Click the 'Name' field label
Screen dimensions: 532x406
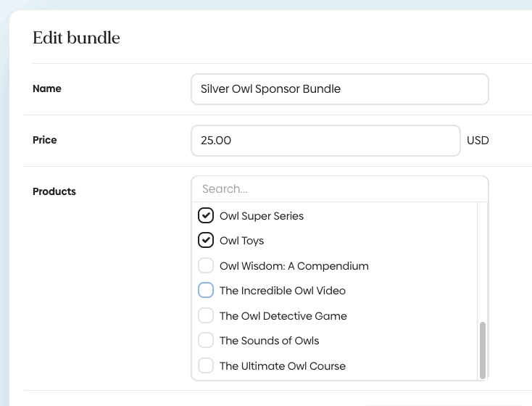47,89
